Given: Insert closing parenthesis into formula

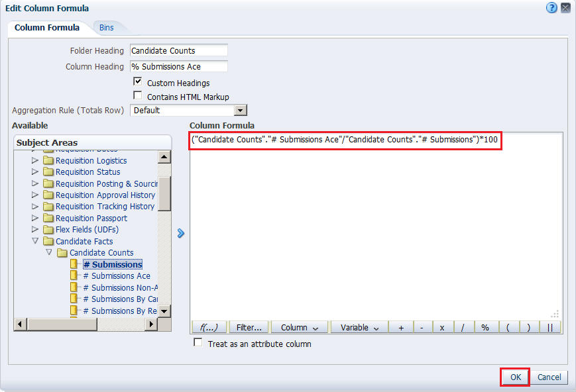Looking at the screenshot, I should [529, 327].
